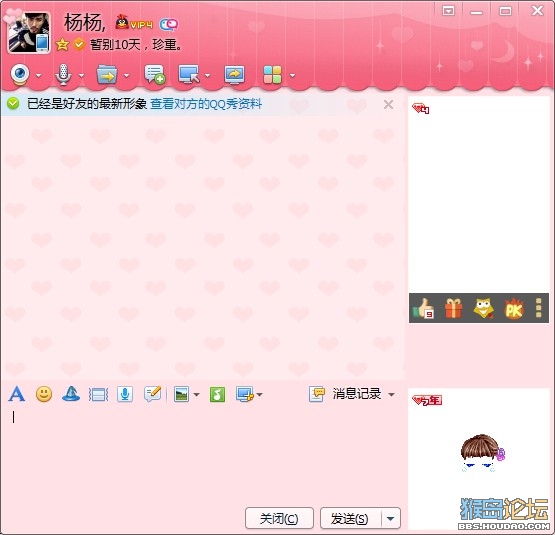555x535 pixels.
Task: Click the music share green note icon
Action: point(217,394)
